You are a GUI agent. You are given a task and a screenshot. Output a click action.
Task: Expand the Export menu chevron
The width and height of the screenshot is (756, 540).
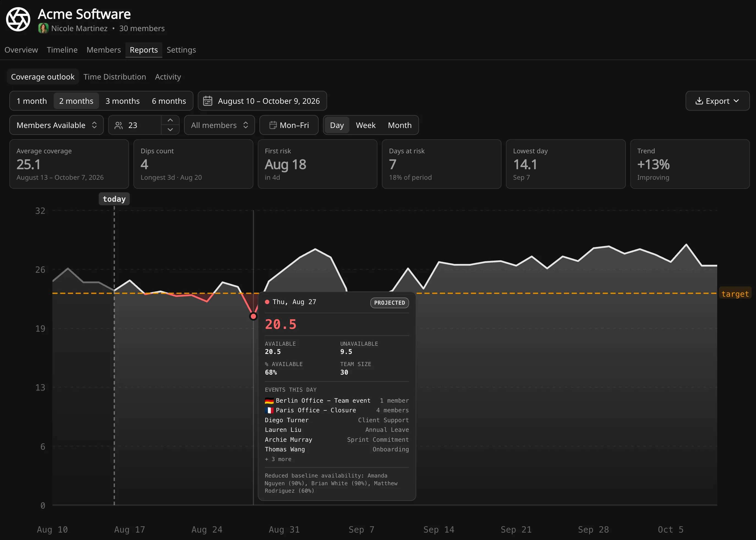[736, 101]
